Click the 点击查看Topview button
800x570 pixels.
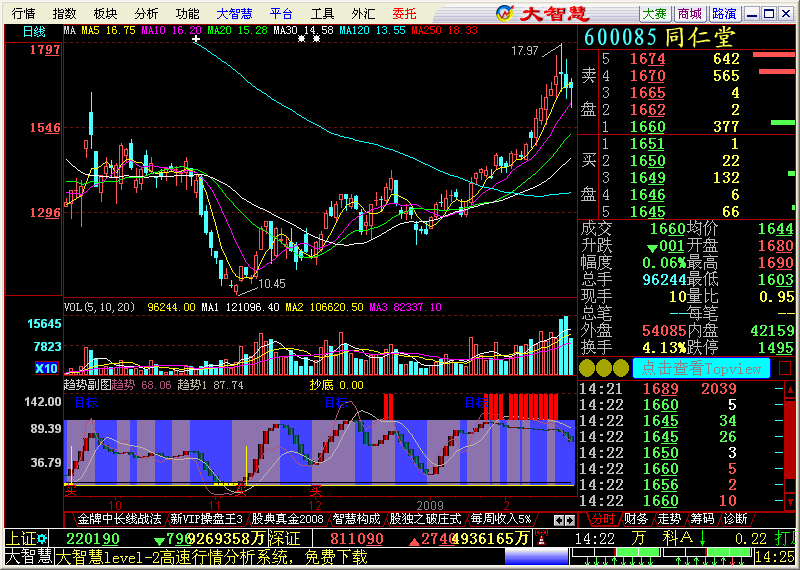(x=701, y=368)
